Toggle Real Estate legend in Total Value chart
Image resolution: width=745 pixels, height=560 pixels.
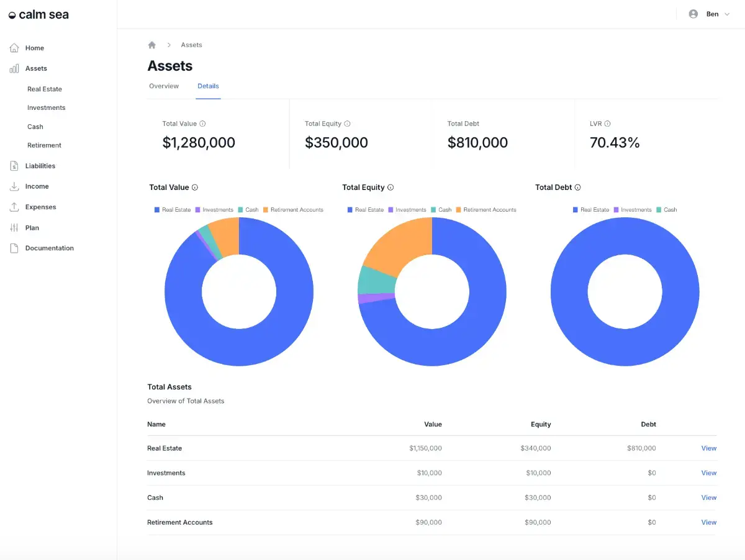tap(173, 210)
